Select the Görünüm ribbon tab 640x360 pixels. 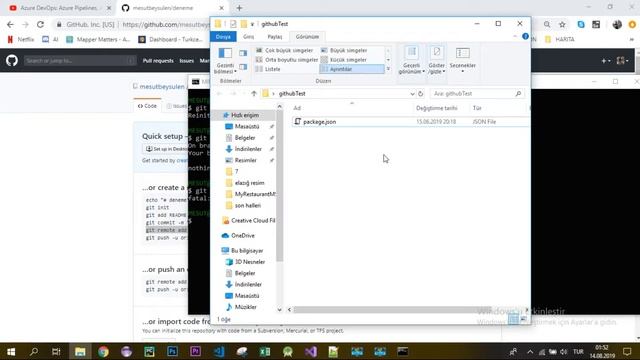coord(307,37)
